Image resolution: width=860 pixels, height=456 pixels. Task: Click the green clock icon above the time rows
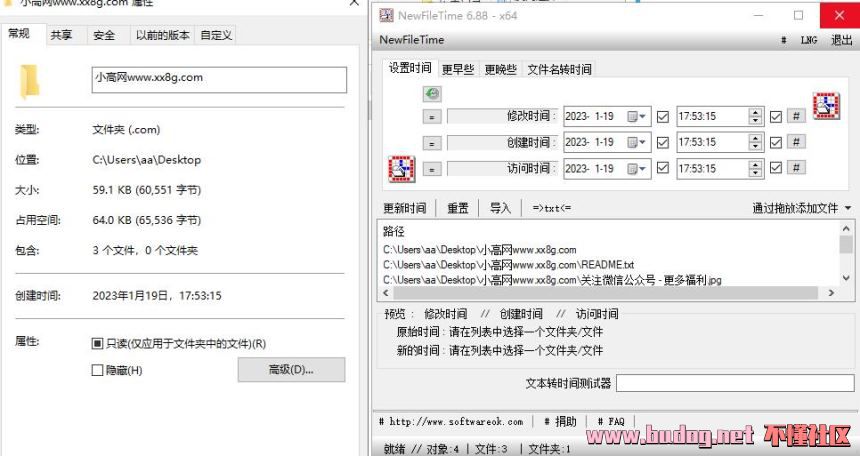coord(432,93)
